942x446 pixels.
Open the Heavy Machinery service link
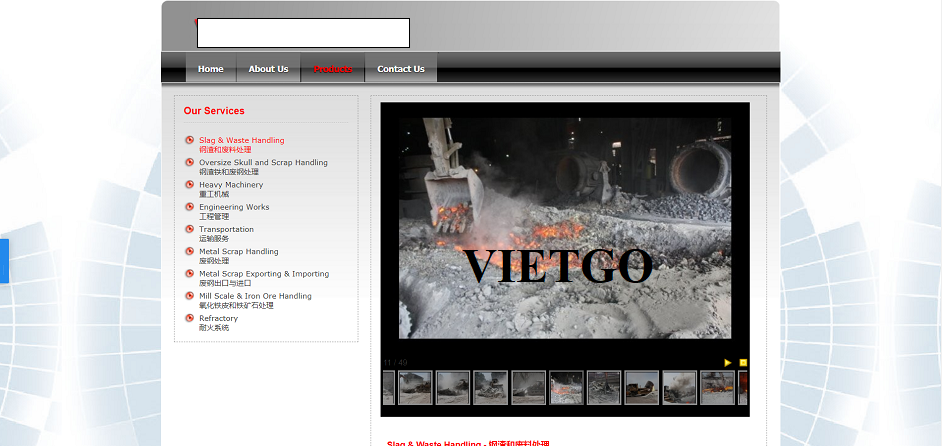[231, 189]
